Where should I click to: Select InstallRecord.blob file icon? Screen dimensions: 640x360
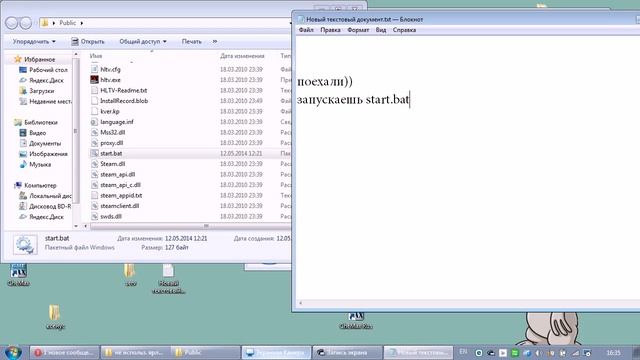[94, 101]
